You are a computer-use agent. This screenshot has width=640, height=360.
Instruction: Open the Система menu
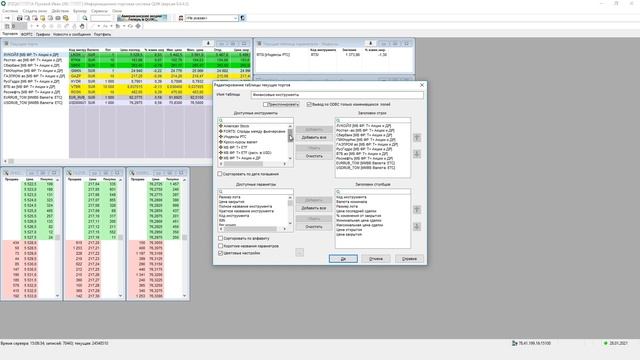pos(10,11)
